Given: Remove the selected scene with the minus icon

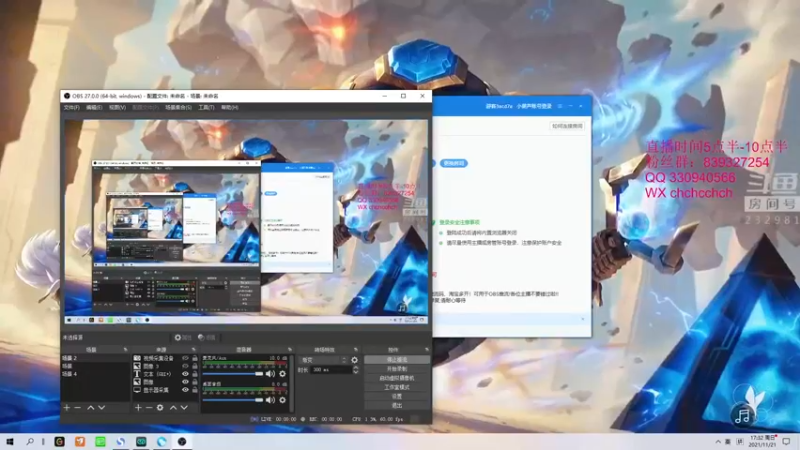Looking at the screenshot, I should pos(78,408).
